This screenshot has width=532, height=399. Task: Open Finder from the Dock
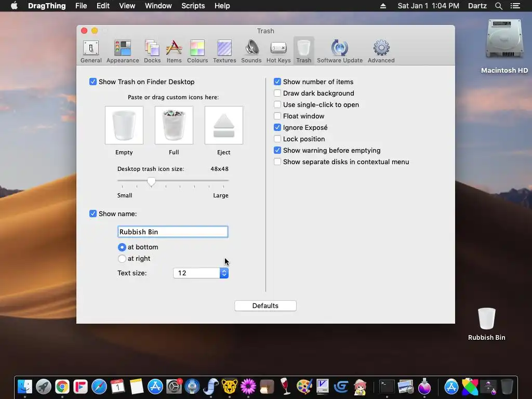click(25, 387)
